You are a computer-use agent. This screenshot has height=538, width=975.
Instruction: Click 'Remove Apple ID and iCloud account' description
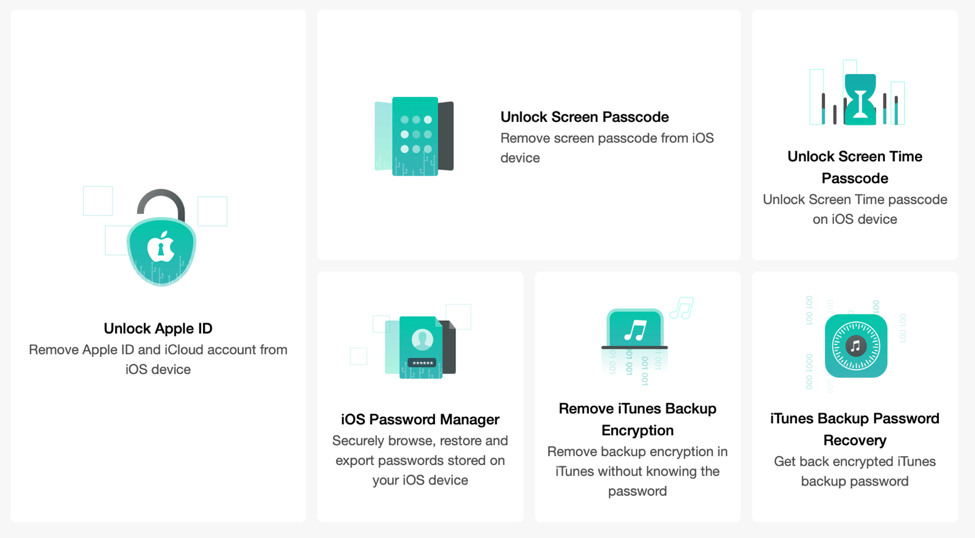(x=158, y=359)
